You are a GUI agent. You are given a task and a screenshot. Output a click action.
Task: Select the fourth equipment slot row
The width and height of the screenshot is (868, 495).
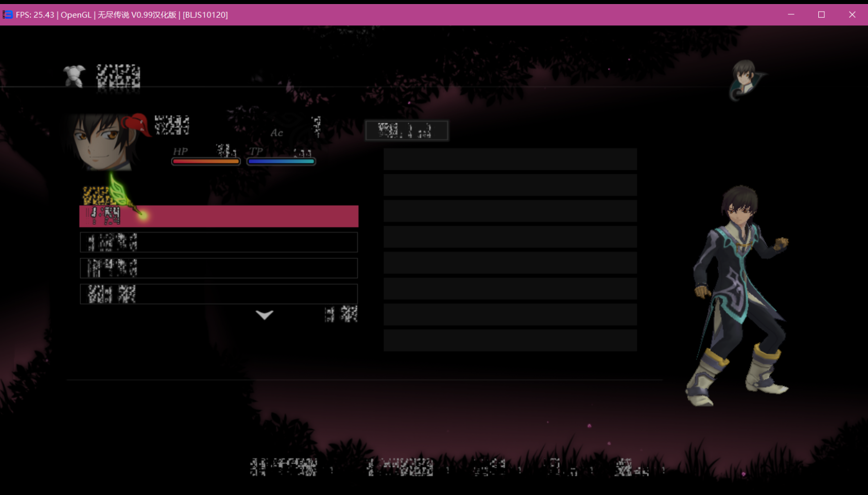point(219,294)
